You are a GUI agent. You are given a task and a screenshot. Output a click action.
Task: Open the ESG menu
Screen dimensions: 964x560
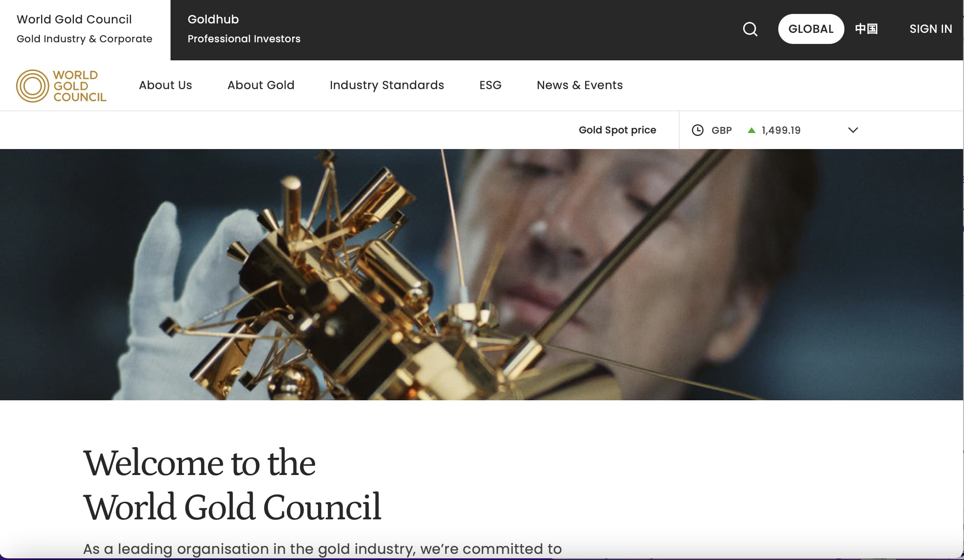click(x=490, y=85)
